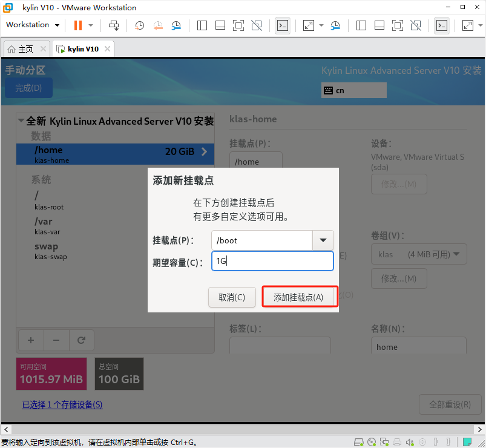Click the hard disk status icon

click(359, 442)
